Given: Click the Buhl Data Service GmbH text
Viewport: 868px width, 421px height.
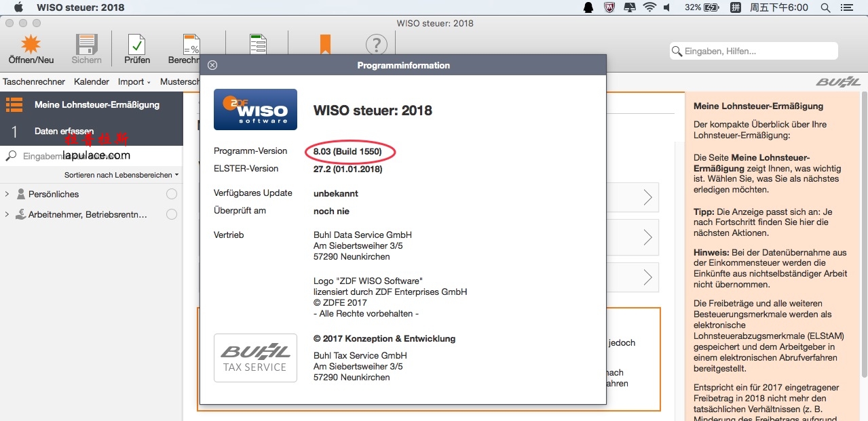Looking at the screenshot, I should tap(362, 235).
